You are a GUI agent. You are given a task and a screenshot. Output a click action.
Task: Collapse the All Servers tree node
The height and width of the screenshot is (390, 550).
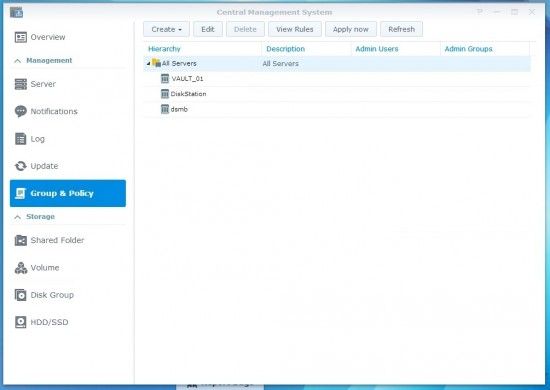(x=148, y=63)
